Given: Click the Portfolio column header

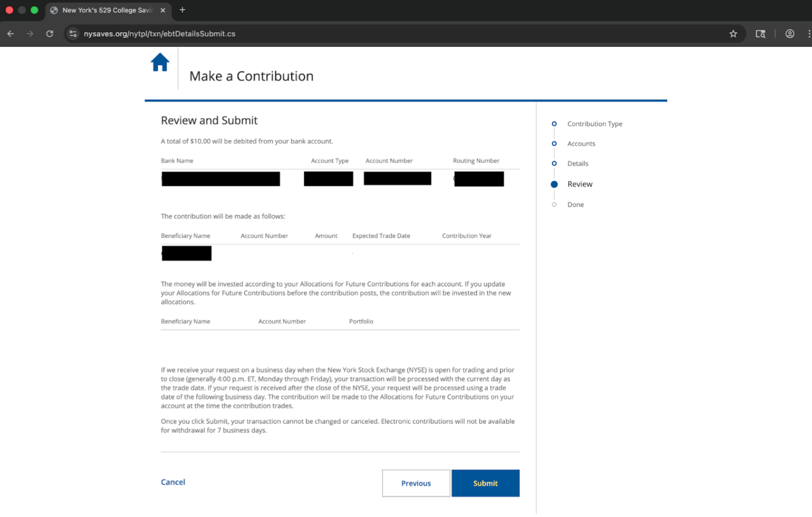Looking at the screenshot, I should coord(361,322).
